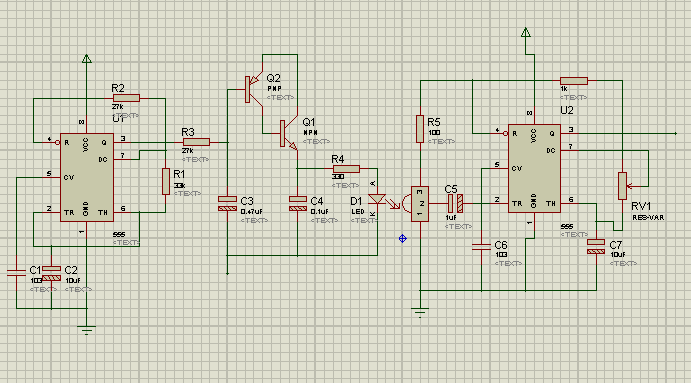
Task: Select the U2 555 timer chip body
Action: pyautogui.click(x=534, y=168)
